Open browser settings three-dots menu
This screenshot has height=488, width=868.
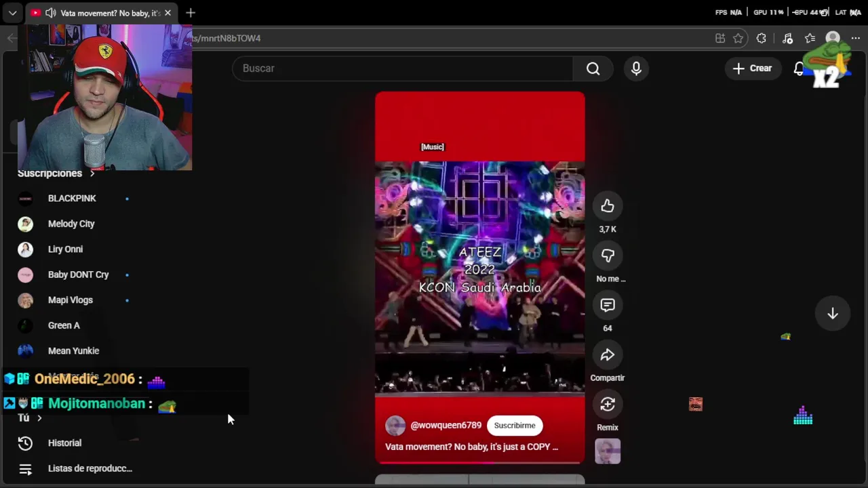click(856, 39)
